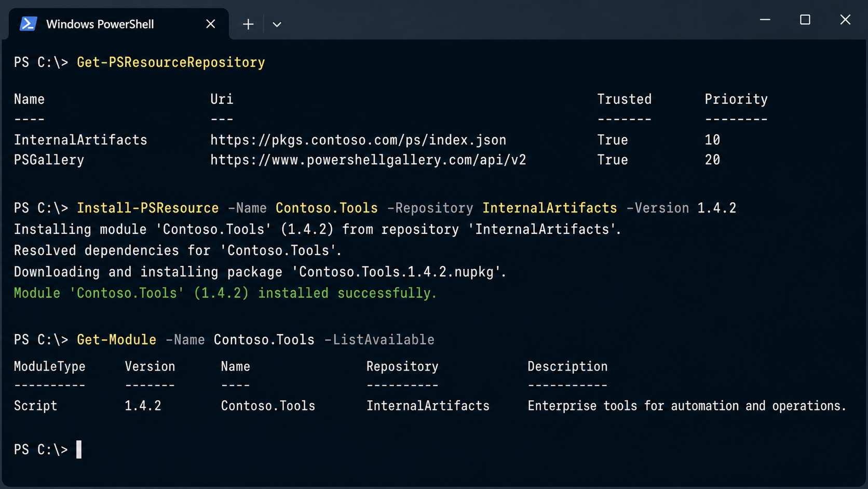Click the Script module type value
Screen dimensions: 868x489
point(35,406)
